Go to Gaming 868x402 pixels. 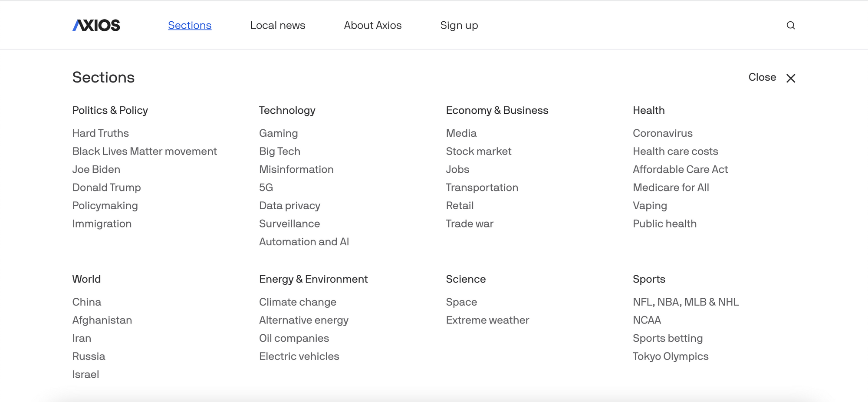coord(279,133)
